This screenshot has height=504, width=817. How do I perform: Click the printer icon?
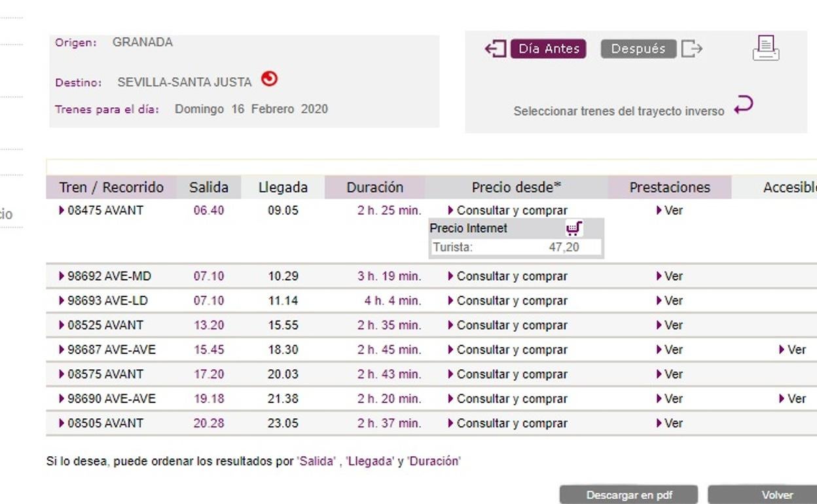(765, 48)
